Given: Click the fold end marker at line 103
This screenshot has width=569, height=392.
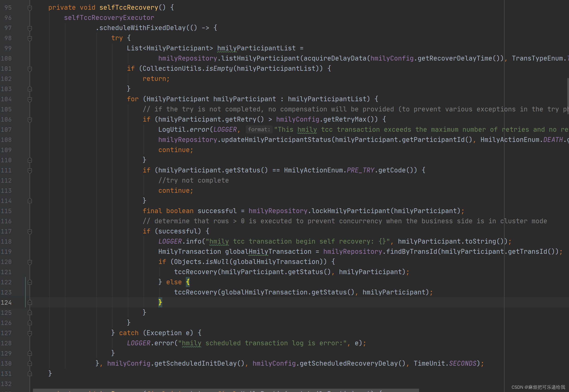Looking at the screenshot, I should [30, 89].
